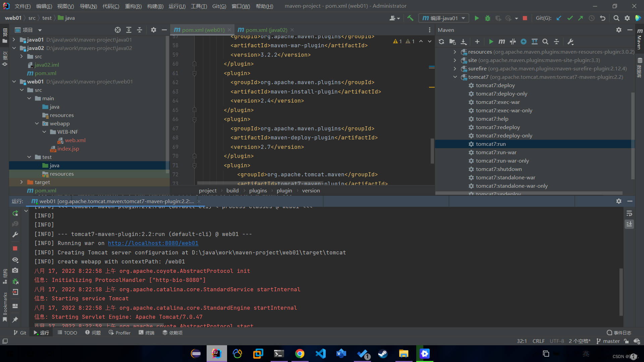This screenshot has width=644, height=362.
Task: Click the pin icon in the run panel sidebar
Action: pos(15,320)
